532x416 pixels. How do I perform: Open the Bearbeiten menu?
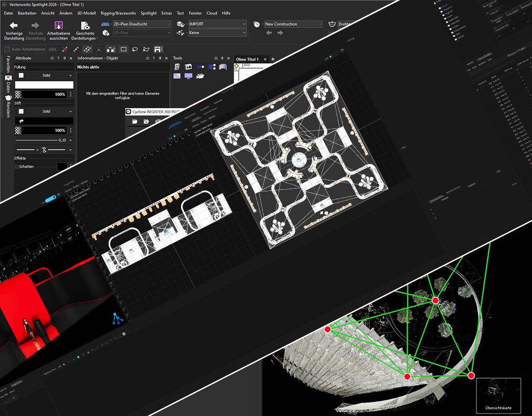click(x=27, y=13)
